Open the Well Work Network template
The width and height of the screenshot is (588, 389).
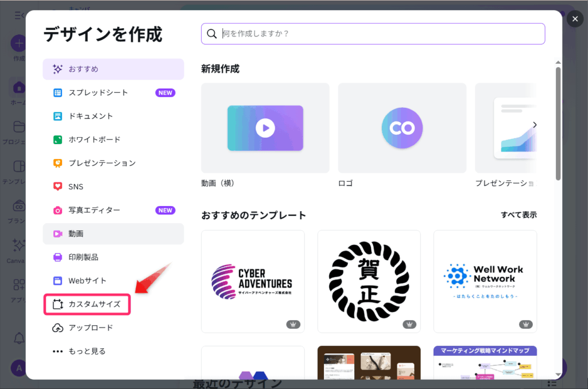[485, 282]
